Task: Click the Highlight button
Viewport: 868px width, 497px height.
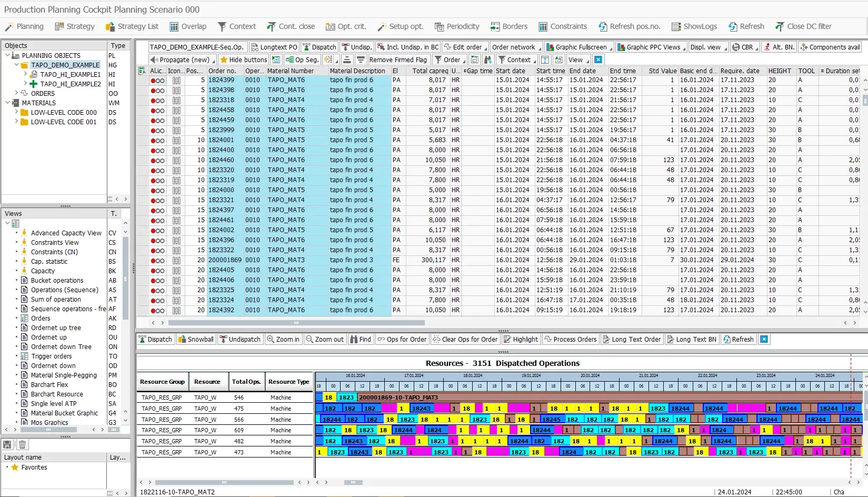Action: [521, 339]
